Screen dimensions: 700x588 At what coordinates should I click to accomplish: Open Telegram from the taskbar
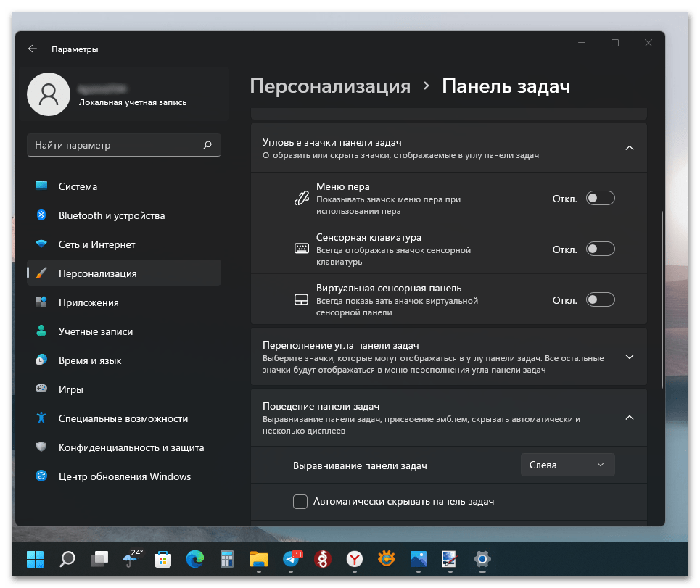[292, 559]
